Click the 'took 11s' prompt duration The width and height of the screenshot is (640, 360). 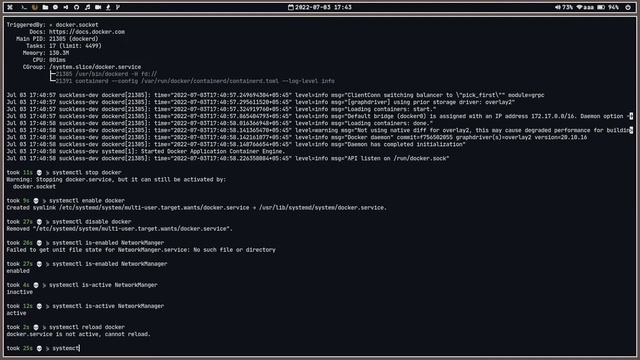click(20, 173)
